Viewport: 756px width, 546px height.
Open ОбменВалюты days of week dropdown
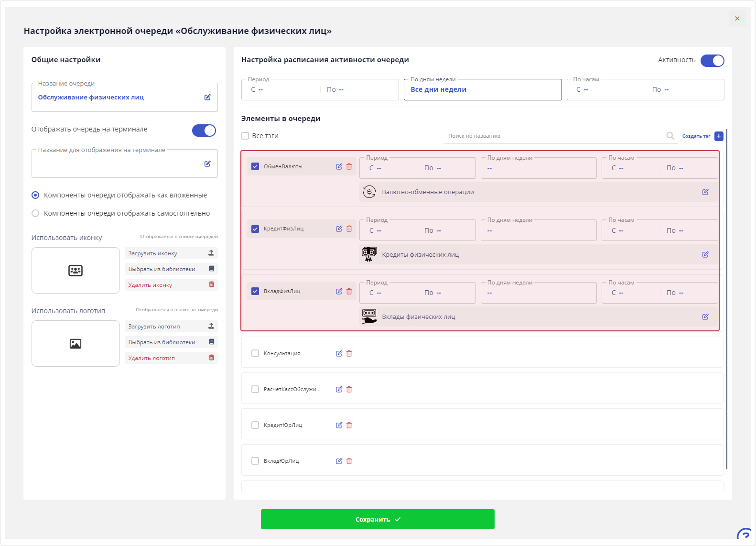pos(538,168)
